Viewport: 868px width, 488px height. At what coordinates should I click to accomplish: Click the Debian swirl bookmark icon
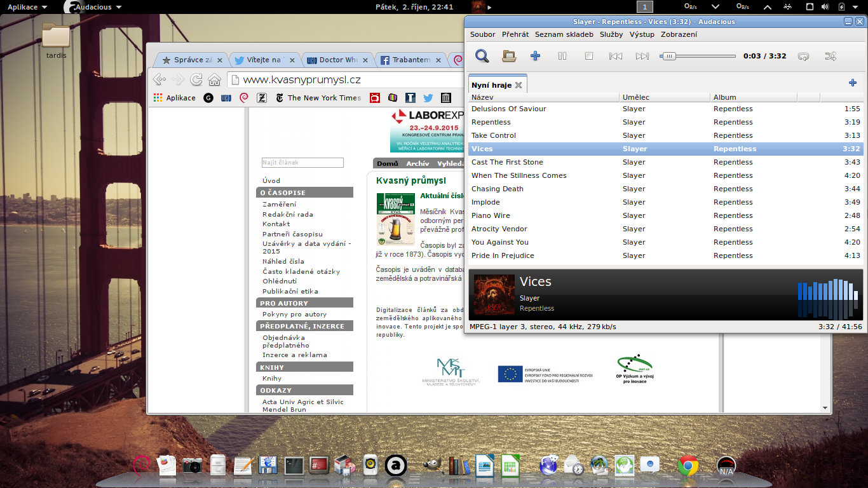pos(243,98)
